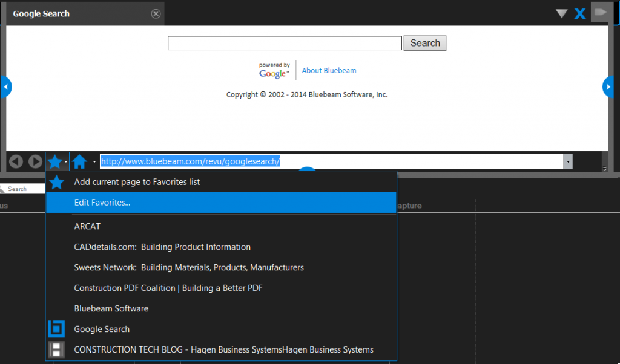620x364 pixels.
Task: Click the blue X icon at top right
Action: coord(580,13)
